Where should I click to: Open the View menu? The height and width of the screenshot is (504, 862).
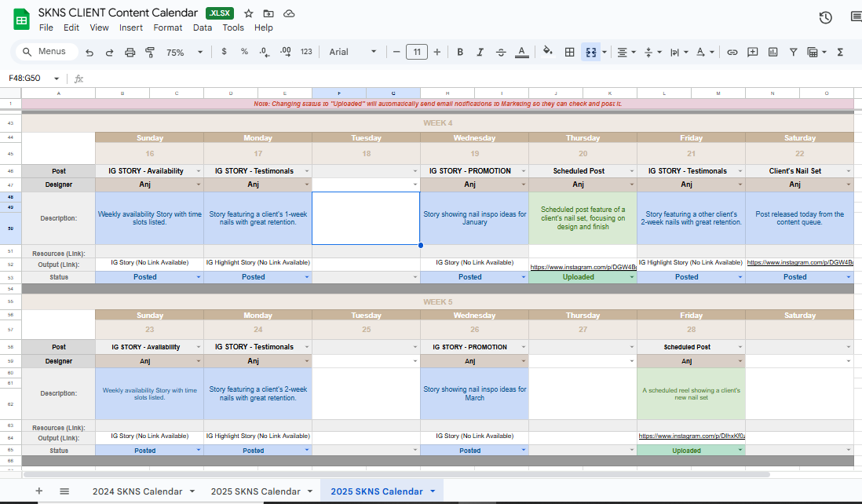[99, 27]
